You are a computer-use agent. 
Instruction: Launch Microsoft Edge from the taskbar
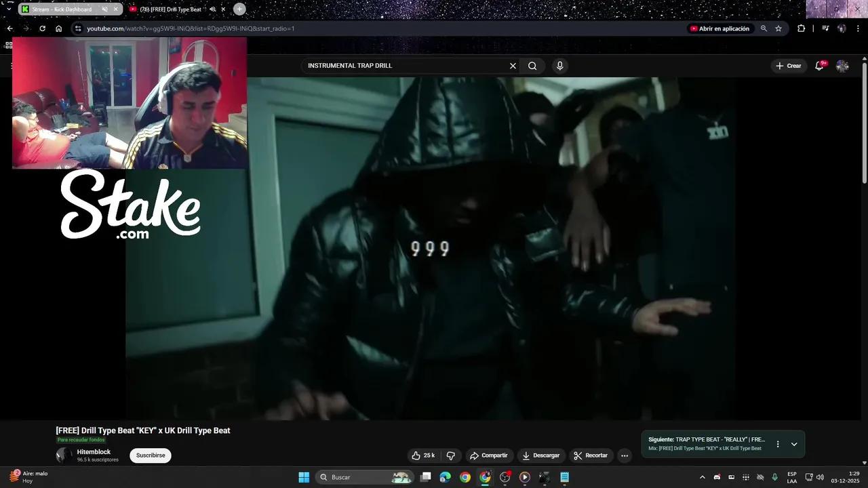[445, 477]
